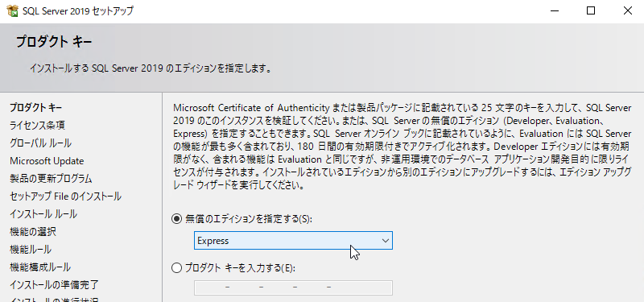Open the Express edition dropdown arrow

point(386,241)
